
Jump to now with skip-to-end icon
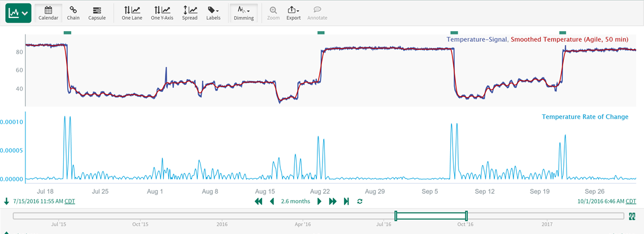(346, 201)
